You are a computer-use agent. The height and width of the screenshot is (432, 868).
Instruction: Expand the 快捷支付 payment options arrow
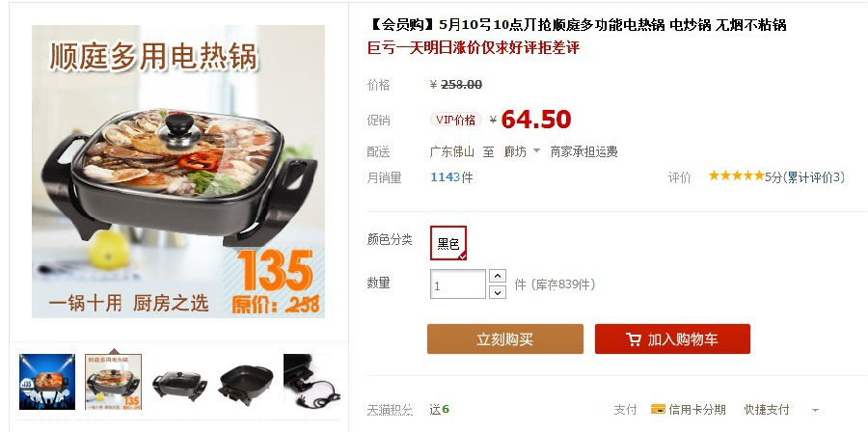tap(815, 411)
